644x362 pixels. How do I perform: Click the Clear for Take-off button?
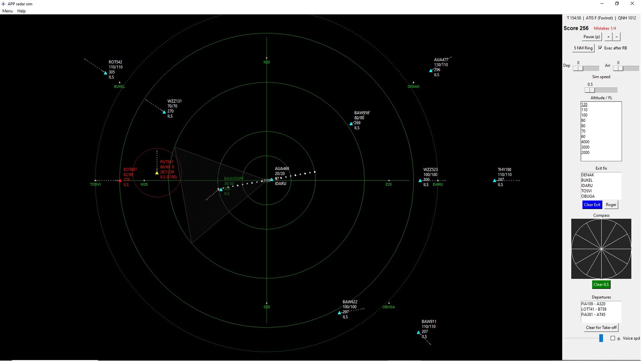tap(601, 327)
